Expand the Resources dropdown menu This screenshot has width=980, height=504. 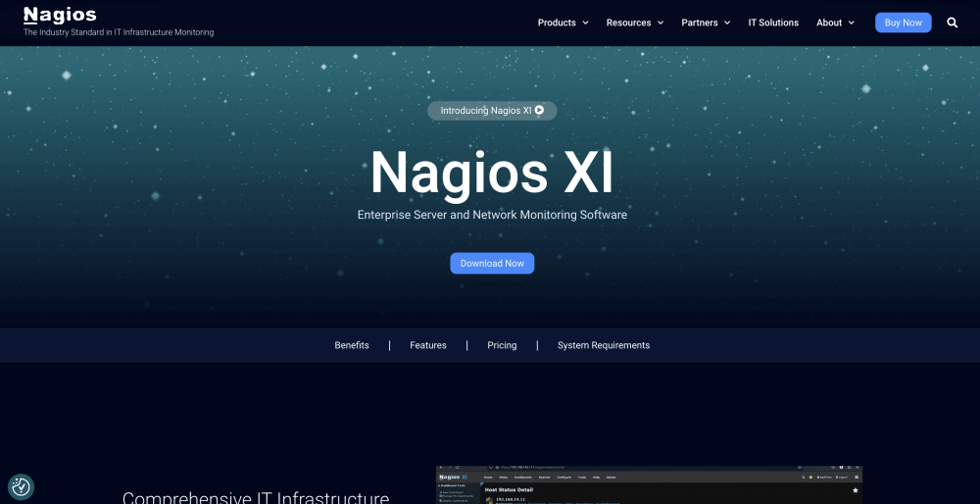[634, 23]
